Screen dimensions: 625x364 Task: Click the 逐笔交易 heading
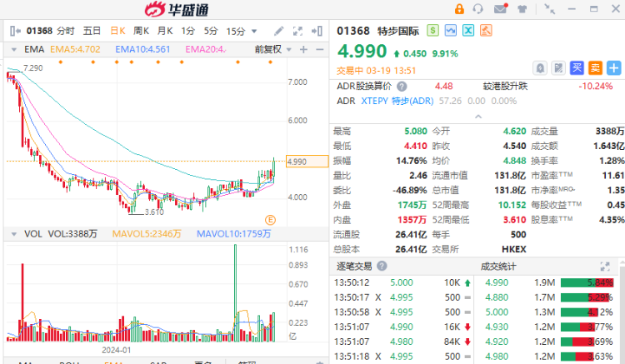[x=354, y=266]
